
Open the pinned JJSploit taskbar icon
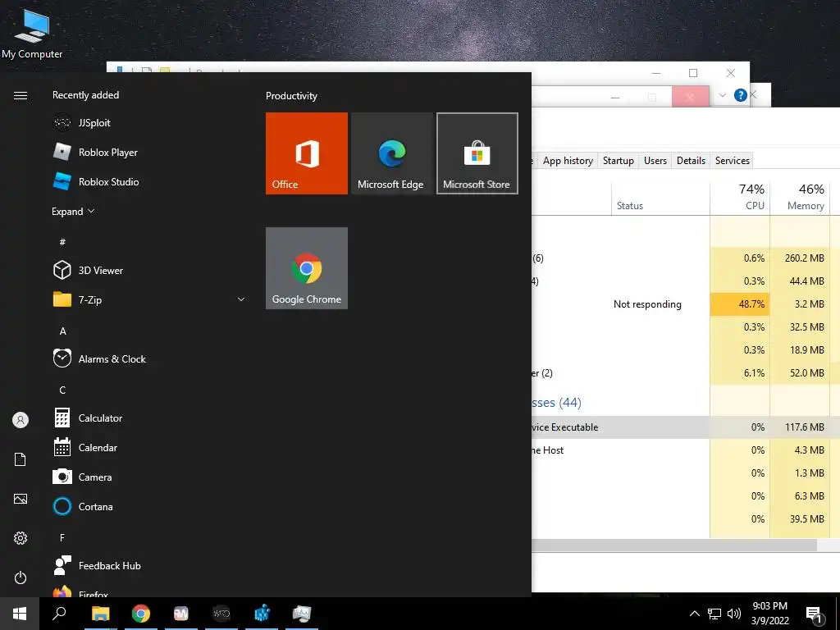221,614
